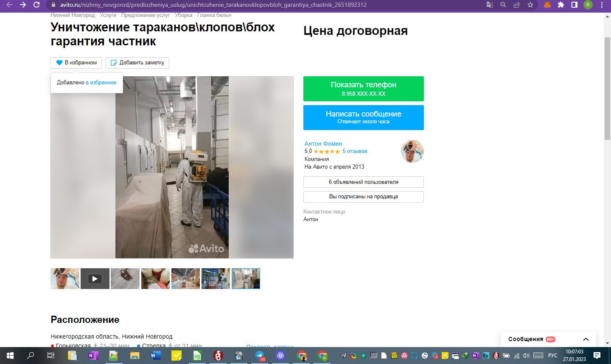Open Task View on taskbar

[51, 356]
